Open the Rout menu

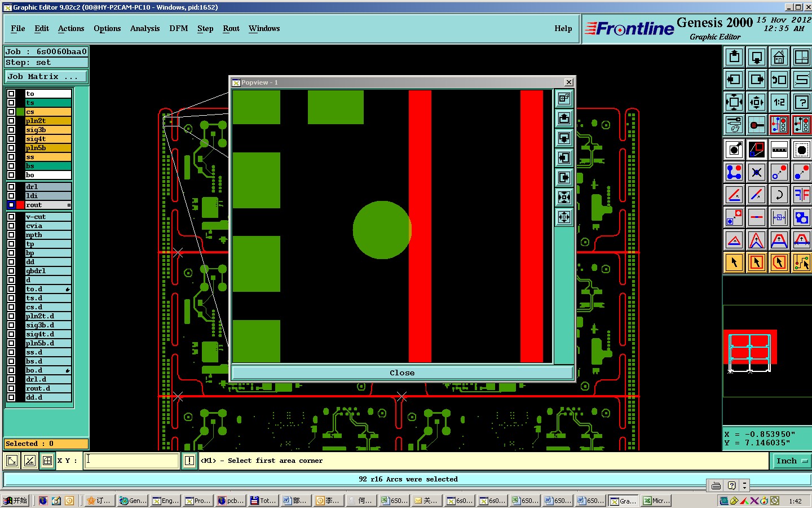231,28
